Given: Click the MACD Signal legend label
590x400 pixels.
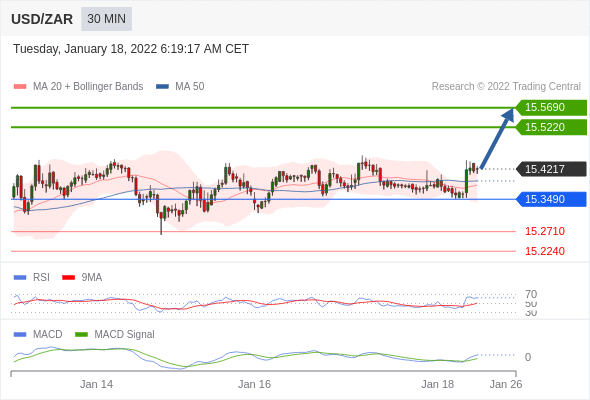Looking at the screenshot, I should point(125,335).
